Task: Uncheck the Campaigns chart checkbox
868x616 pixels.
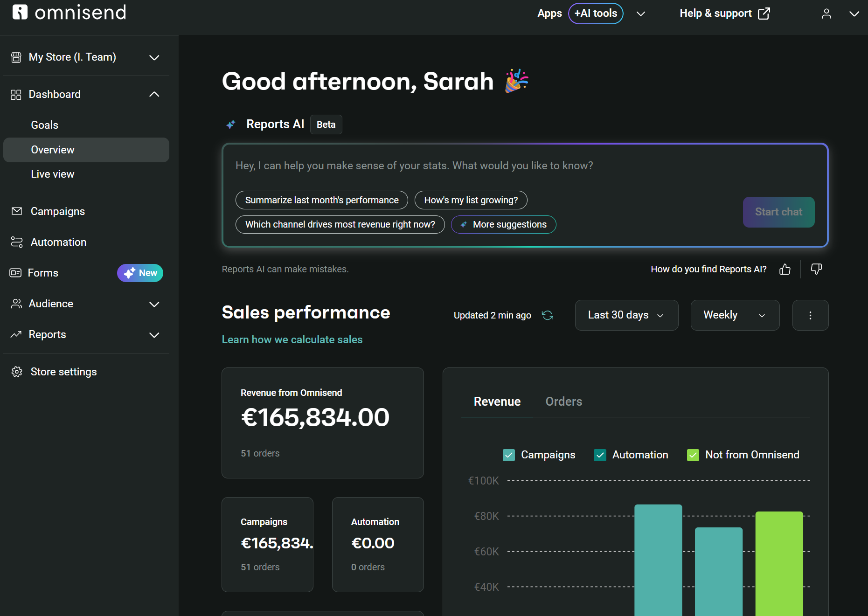Action: [x=509, y=455]
